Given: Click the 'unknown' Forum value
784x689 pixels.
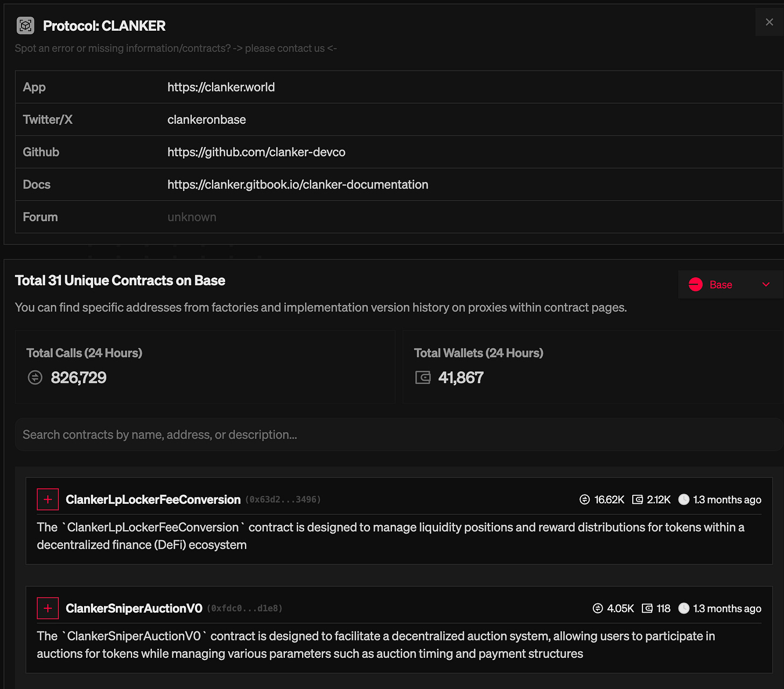Looking at the screenshot, I should (192, 217).
